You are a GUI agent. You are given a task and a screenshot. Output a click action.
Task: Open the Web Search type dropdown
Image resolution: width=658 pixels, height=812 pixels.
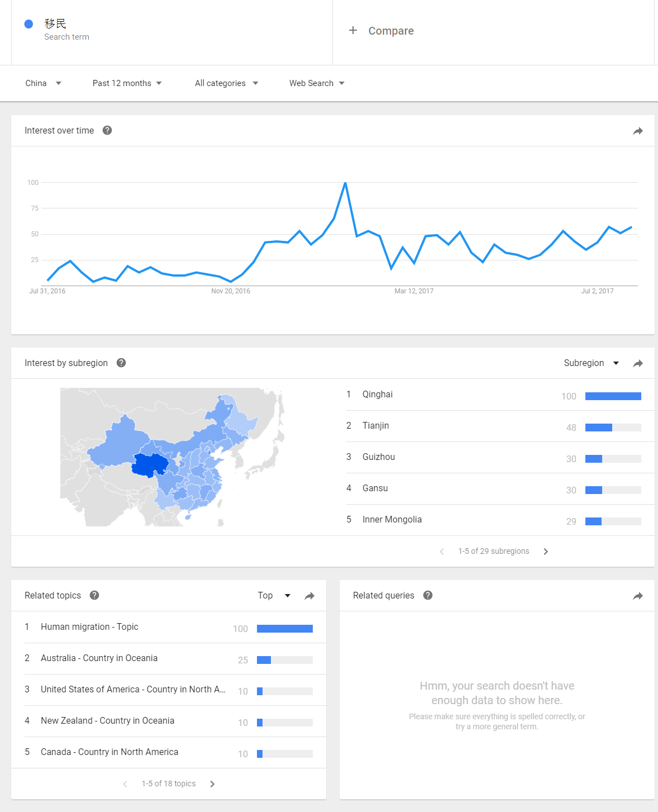pyautogui.click(x=317, y=83)
